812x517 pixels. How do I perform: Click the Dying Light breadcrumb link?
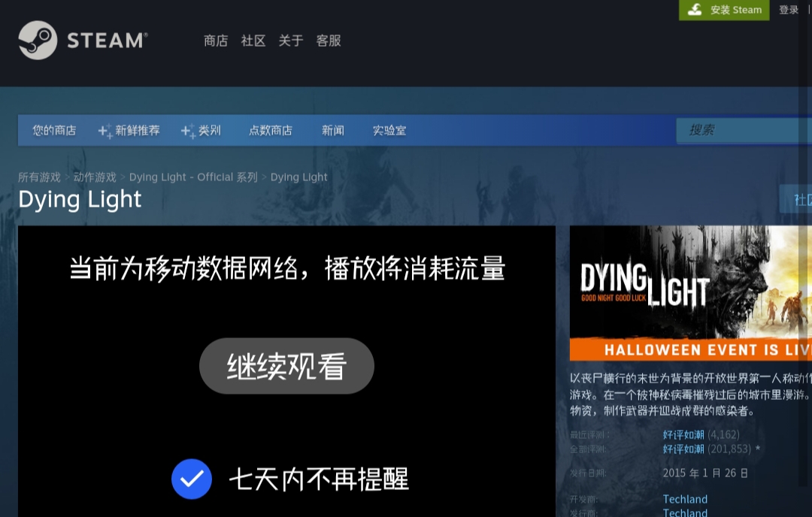298,177
